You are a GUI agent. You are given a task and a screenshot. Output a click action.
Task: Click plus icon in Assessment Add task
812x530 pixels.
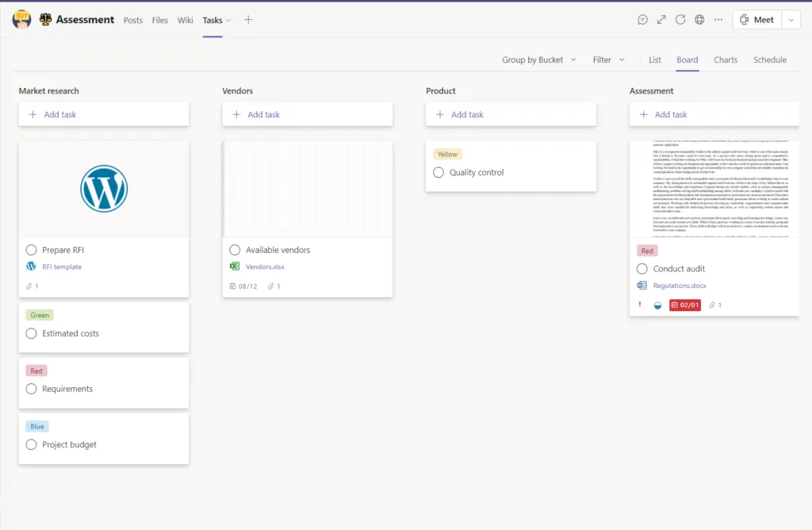click(x=643, y=114)
